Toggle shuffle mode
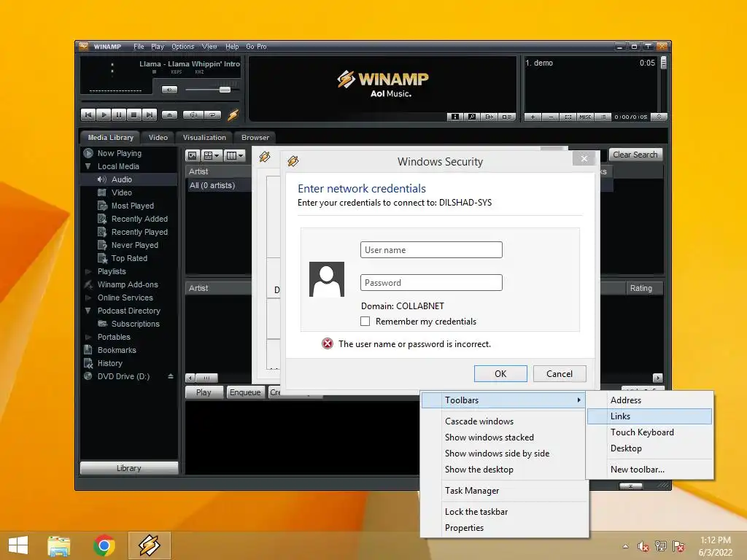This screenshot has height=560, width=747. [193, 114]
